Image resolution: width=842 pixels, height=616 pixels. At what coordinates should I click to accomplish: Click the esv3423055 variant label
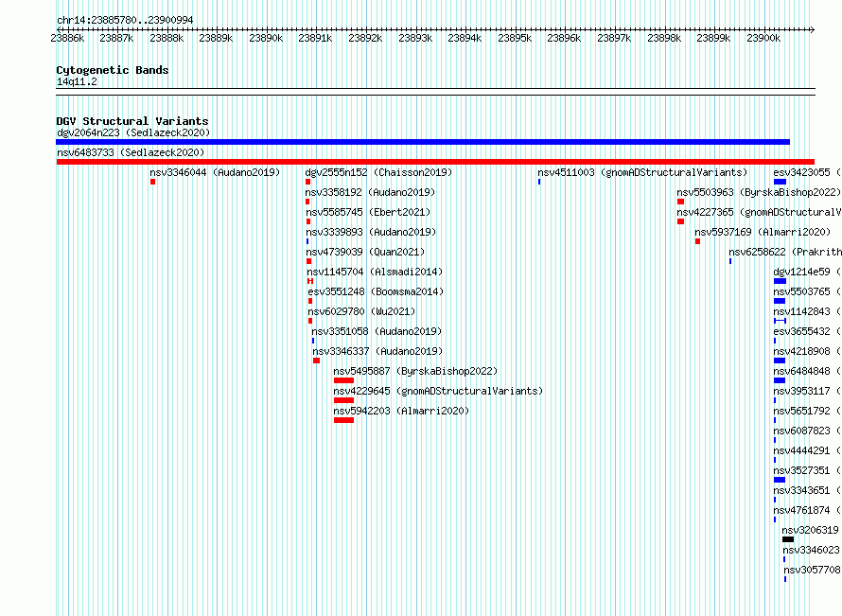click(x=807, y=172)
